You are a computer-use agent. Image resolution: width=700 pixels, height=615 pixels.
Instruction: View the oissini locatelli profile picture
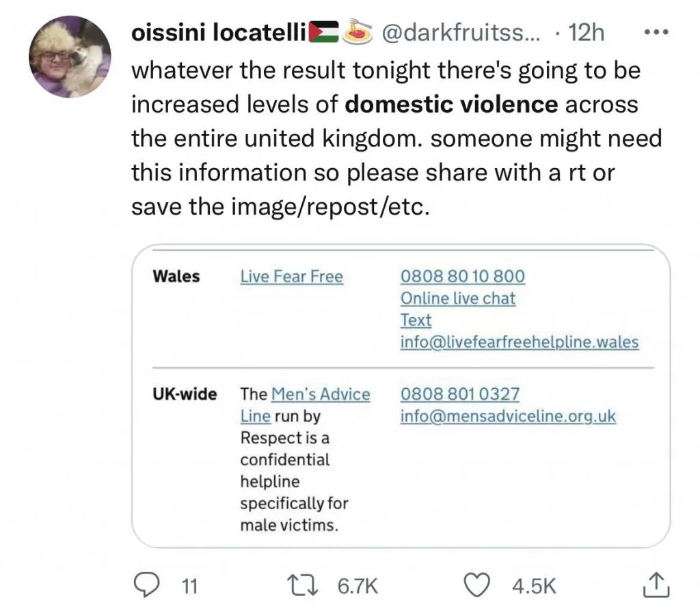pos(70,57)
